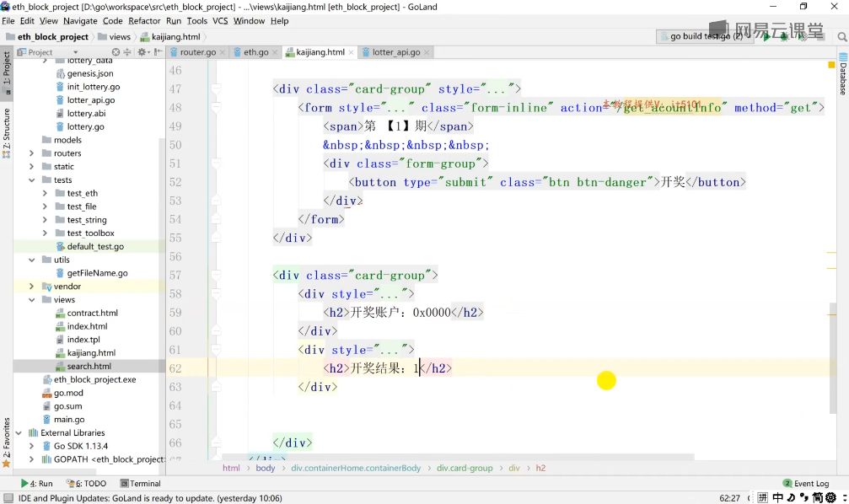Viewport: 849px width, 504px height.
Task: Toggle fold marker at line 51
Action: (216, 164)
